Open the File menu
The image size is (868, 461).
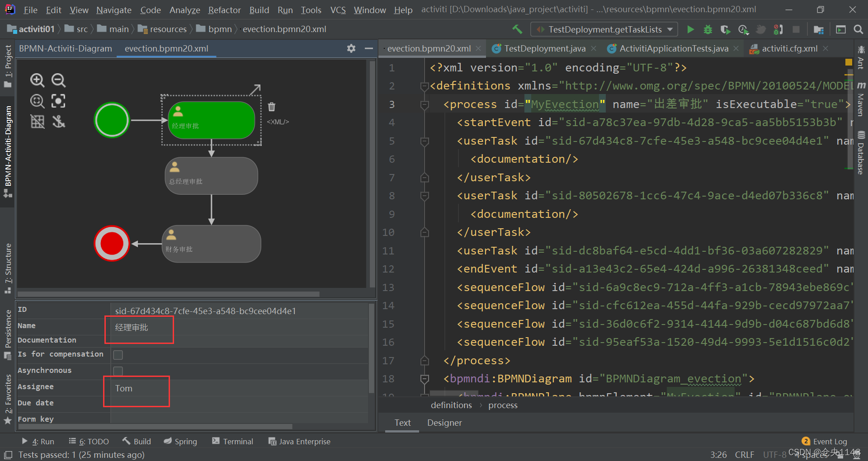coord(30,10)
